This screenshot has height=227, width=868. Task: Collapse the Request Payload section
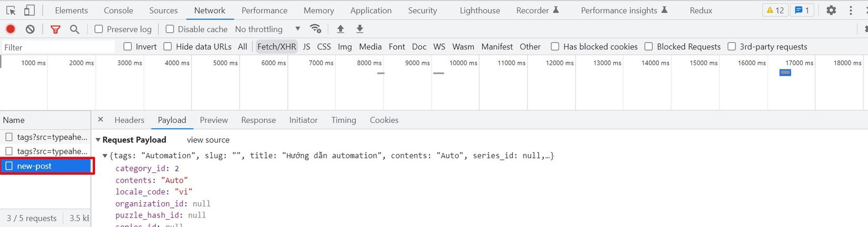point(98,140)
